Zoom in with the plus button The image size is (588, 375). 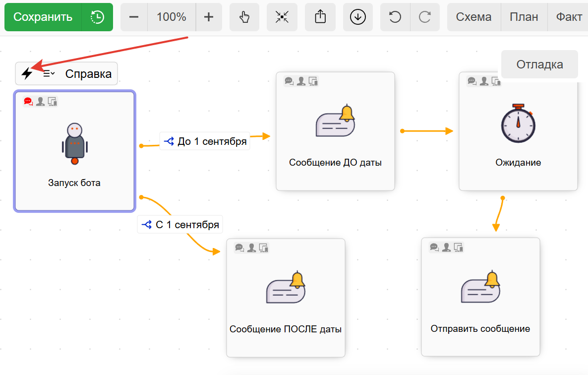[209, 17]
